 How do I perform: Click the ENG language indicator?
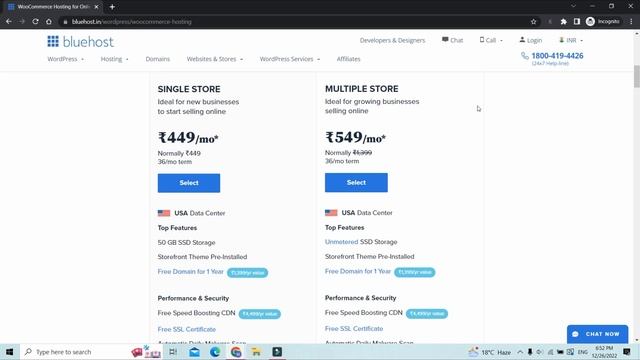point(582,352)
